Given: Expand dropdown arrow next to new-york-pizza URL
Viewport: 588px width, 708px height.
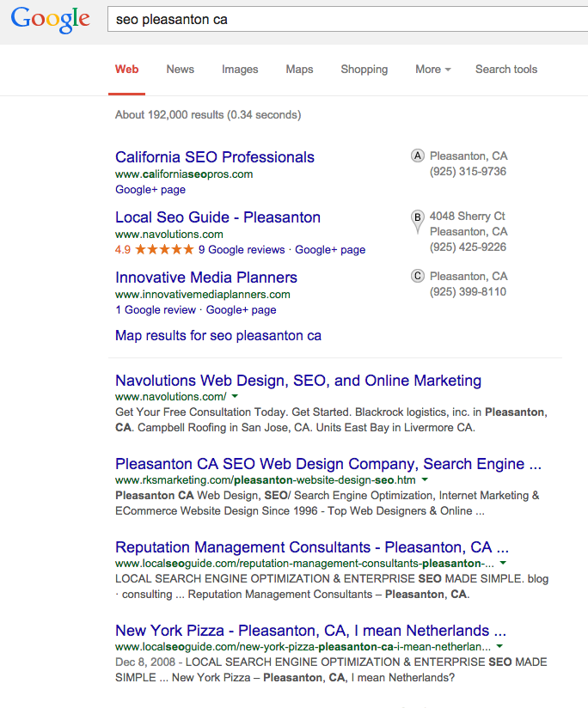Looking at the screenshot, I should [x=499, y=646].
